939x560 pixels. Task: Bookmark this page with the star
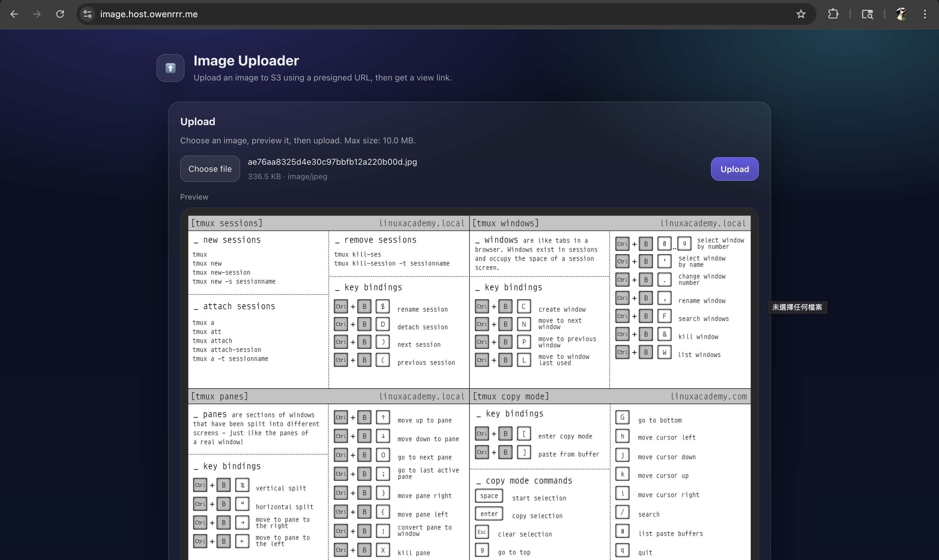(x=801, y=14)
